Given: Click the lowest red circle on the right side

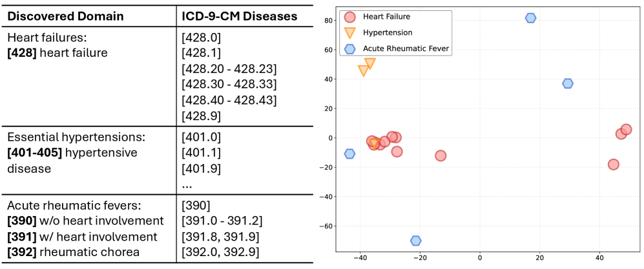Looking at the screenshot, I should coord(613,164).
